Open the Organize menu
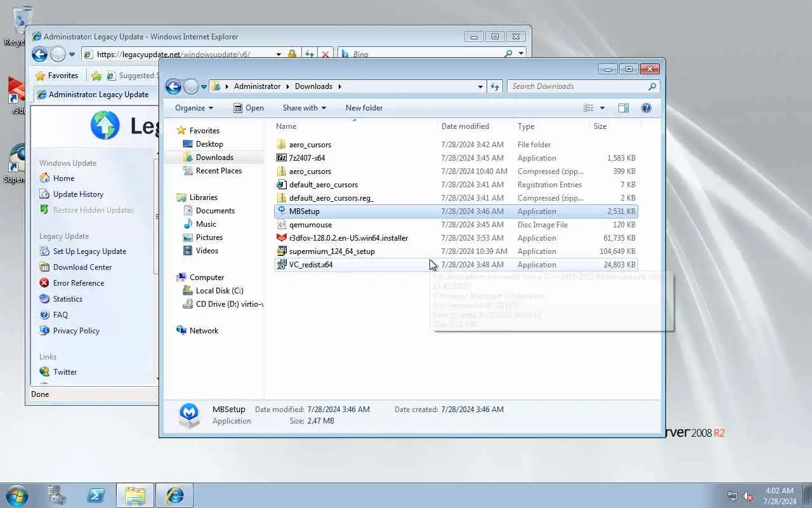The image size is (812, 508). [x=194, y=108]
